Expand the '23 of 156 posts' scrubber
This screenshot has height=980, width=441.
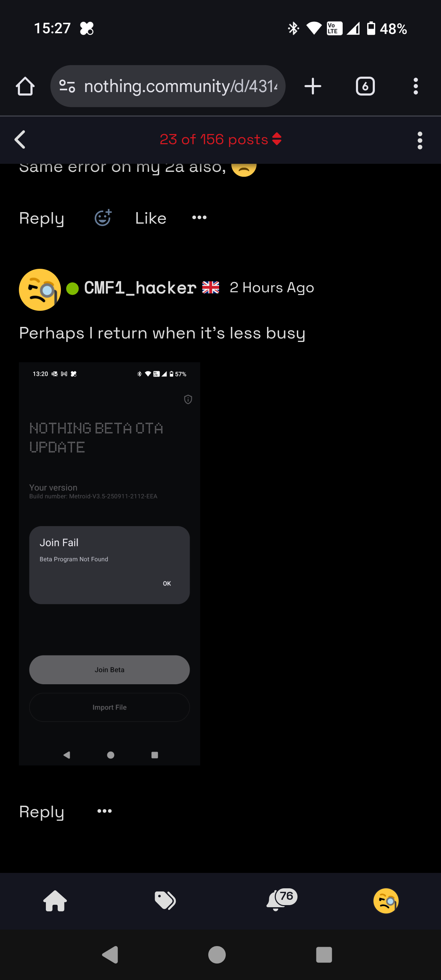click(221, 140)
